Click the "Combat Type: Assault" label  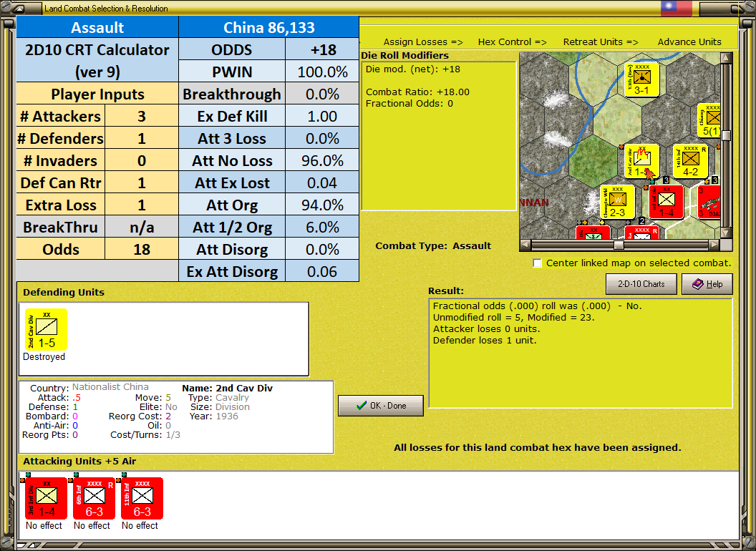[x=433, y=246]
